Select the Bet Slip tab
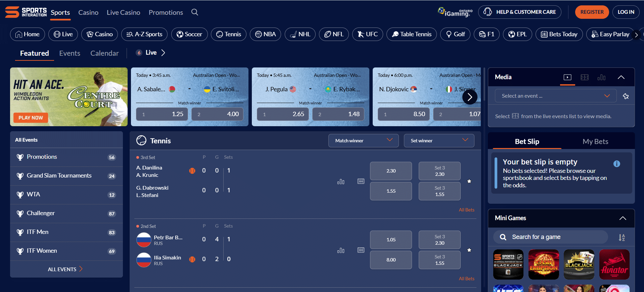Viewport: 644px width, 292px height. [527, 142]
